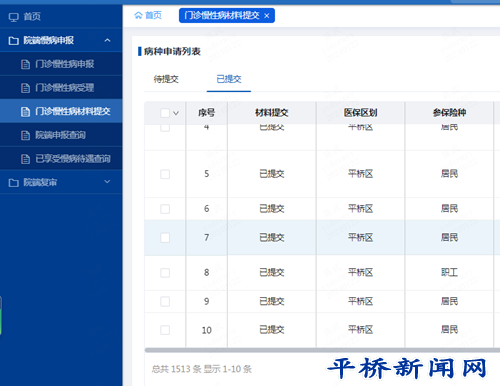The width and height of the screenshot is (500, 386).
Task: Check the checkbox for row 6
Action: point(165,209)
